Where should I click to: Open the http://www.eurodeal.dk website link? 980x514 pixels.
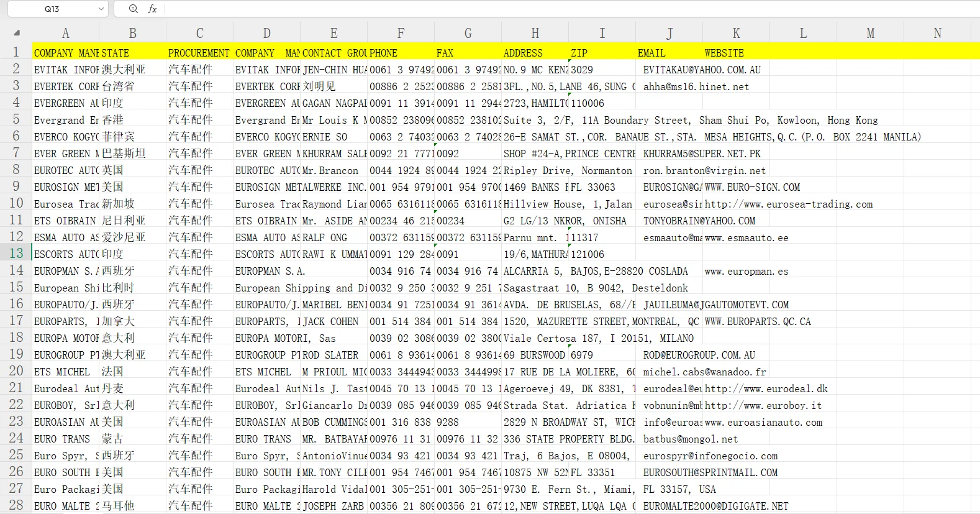766,388
